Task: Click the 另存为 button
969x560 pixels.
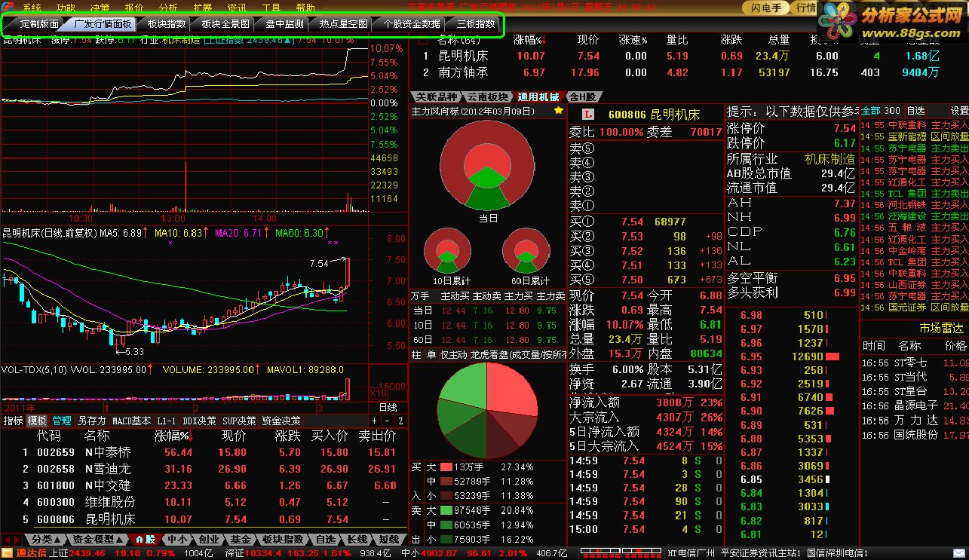Action: (x=92, y=421)
